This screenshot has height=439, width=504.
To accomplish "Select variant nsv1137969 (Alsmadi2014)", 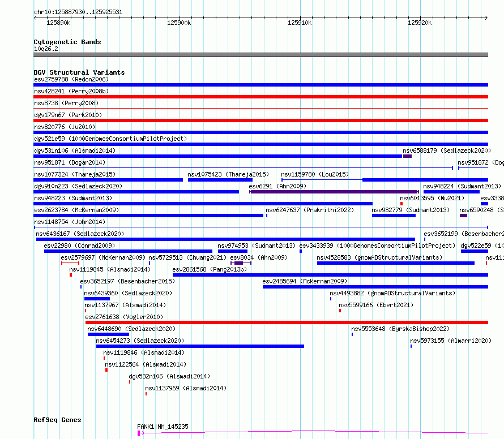I will pyautogui.click(x=186, y=388).
